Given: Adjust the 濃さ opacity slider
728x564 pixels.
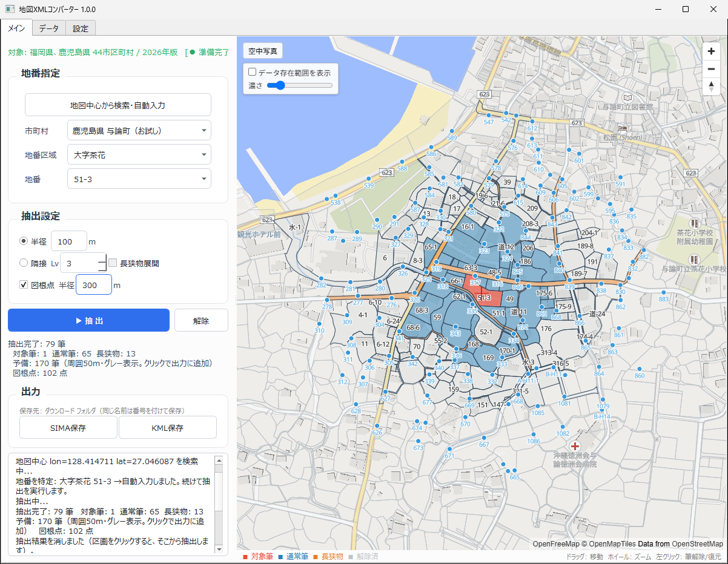Looking at the screenshot, I should pos(300,86).
